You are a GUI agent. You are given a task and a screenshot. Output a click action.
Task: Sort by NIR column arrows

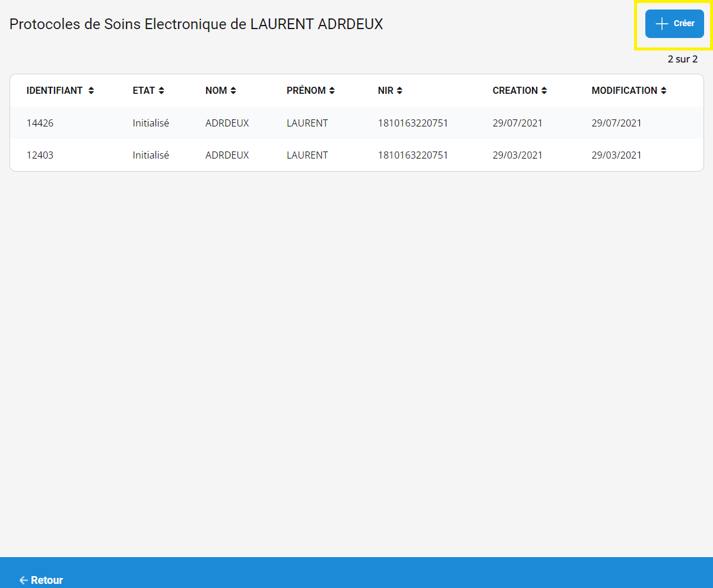[400, 91]
